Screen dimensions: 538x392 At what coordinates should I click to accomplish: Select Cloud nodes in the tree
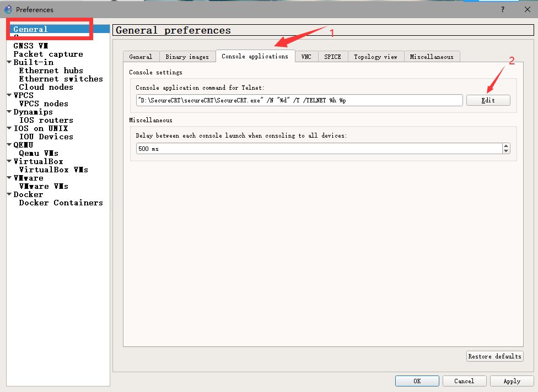click(46, 87)
